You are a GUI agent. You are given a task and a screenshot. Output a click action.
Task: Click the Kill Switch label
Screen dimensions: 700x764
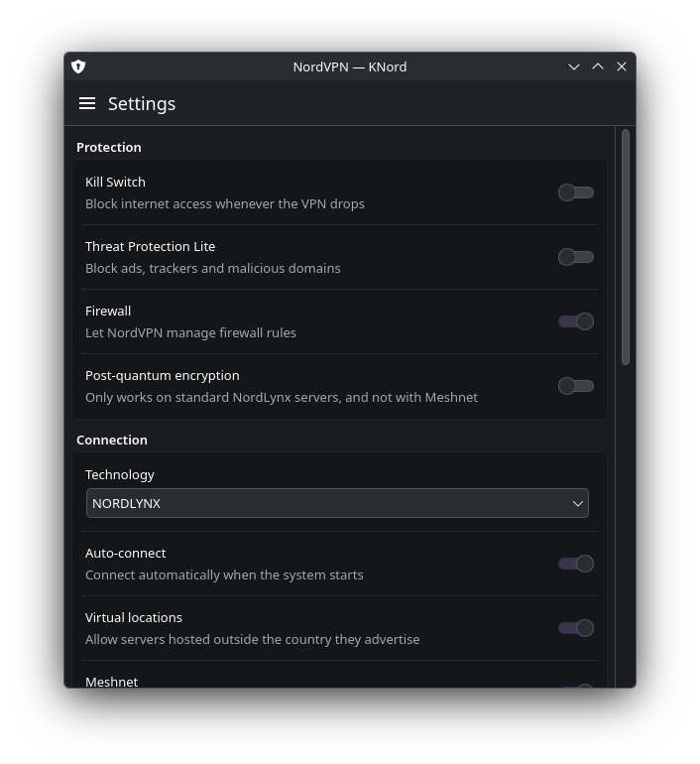(115, 182)
